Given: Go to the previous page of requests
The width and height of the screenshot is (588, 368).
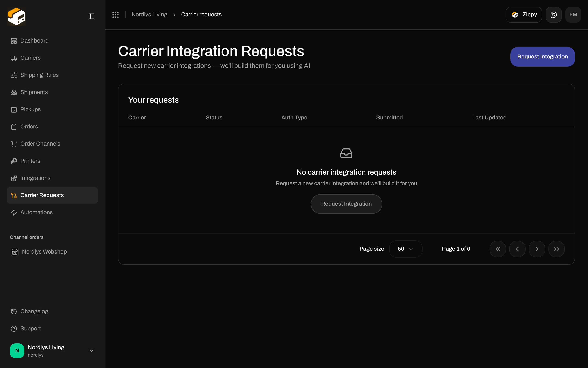Looking at the screenshot, I should point(517,249).
